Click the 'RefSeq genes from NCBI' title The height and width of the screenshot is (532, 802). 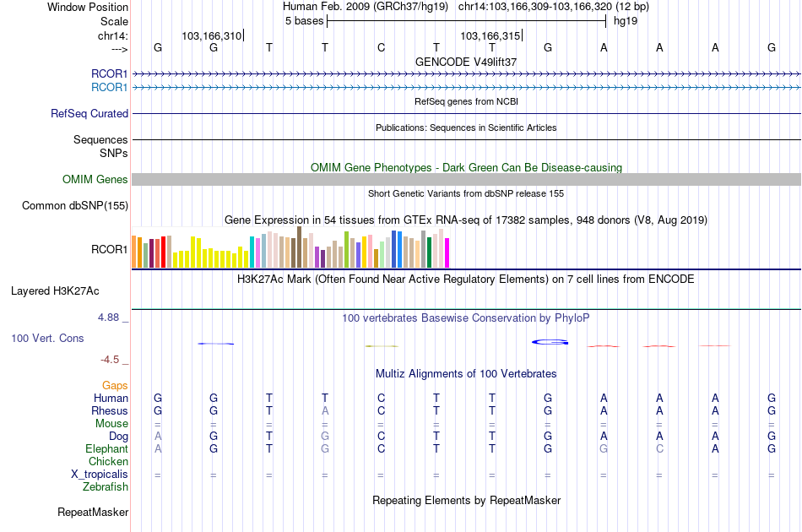point(466,101)
